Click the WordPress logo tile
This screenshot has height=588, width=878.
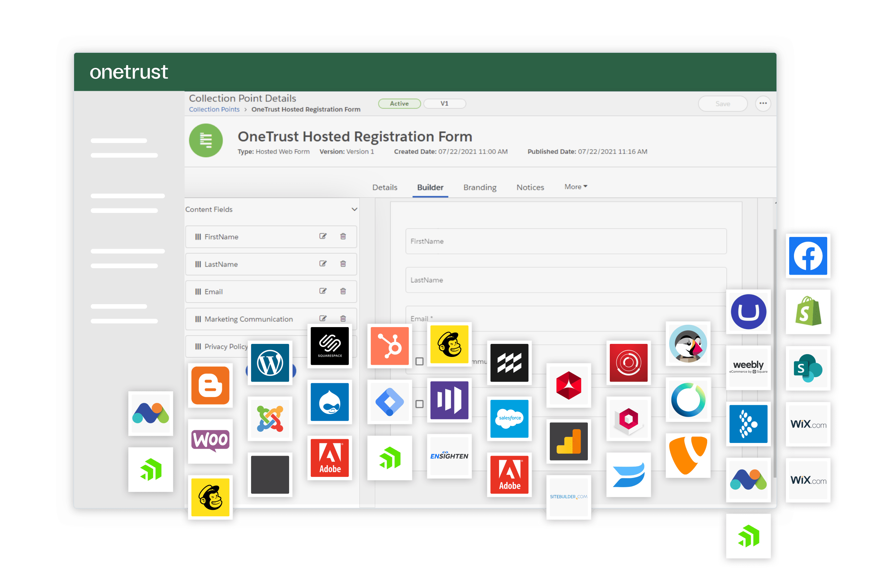(x=270, y=363)
